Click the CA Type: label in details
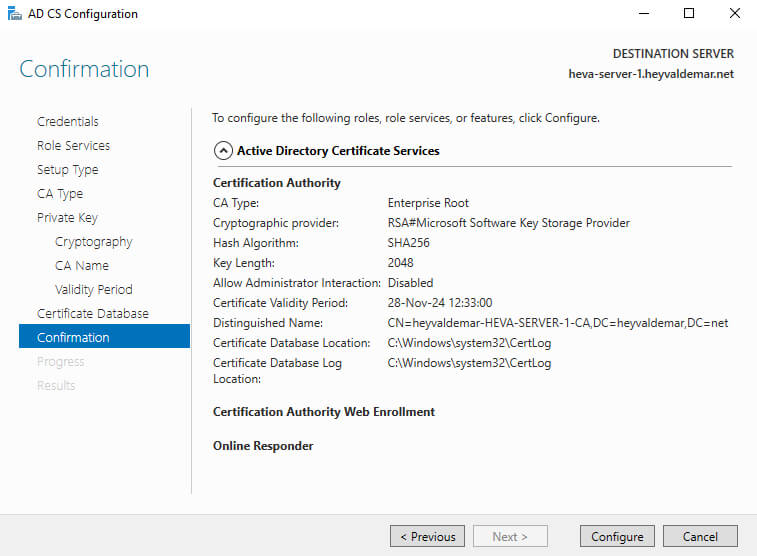 pyautogui.click(x=236, y=203)
